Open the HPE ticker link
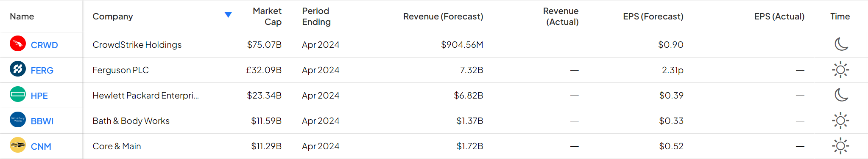Viewport: 868px width, 159px height. tap(39, 96)
